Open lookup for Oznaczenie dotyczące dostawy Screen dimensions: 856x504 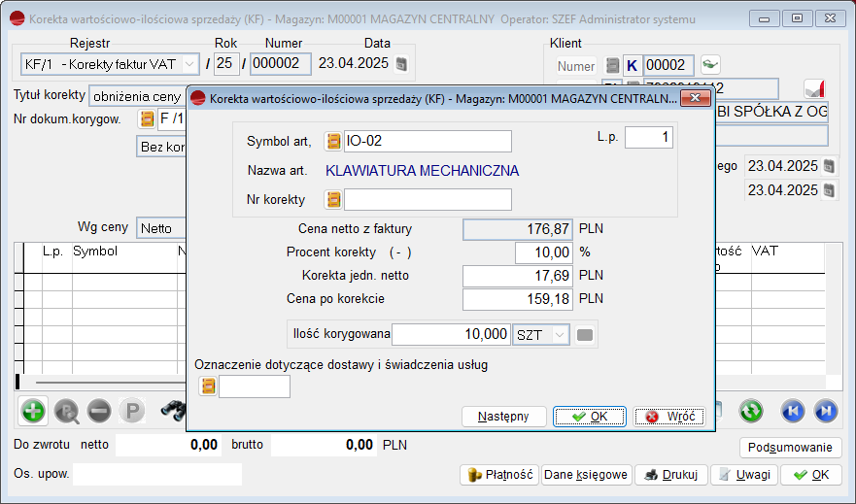pyautogui.click(x=208, y=386)
